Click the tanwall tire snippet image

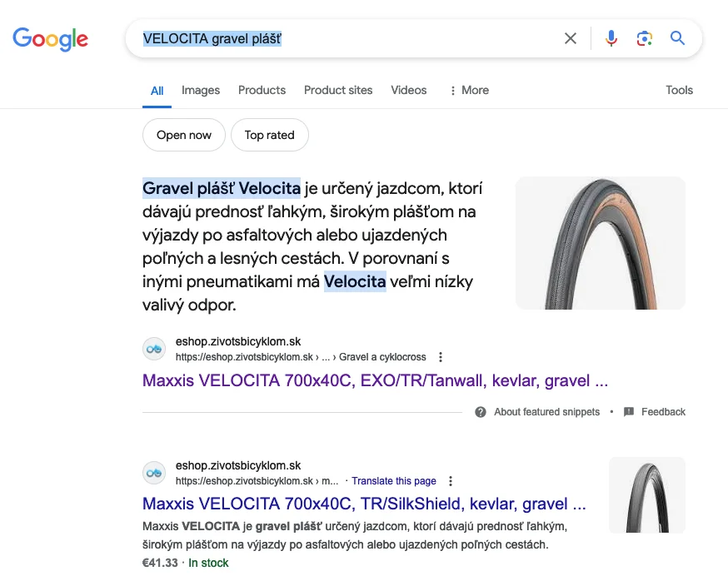click(601, 243)
